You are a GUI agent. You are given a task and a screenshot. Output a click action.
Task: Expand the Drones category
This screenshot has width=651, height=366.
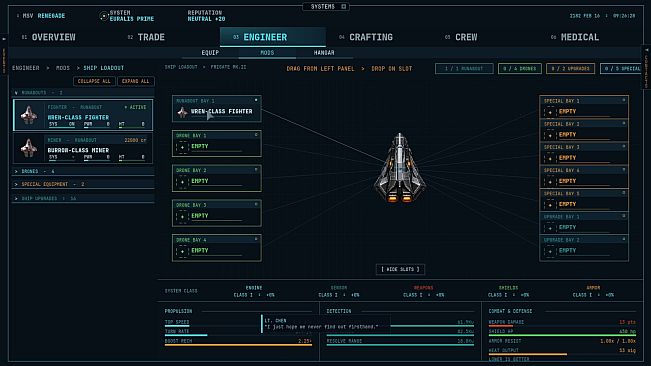[83, 171]
